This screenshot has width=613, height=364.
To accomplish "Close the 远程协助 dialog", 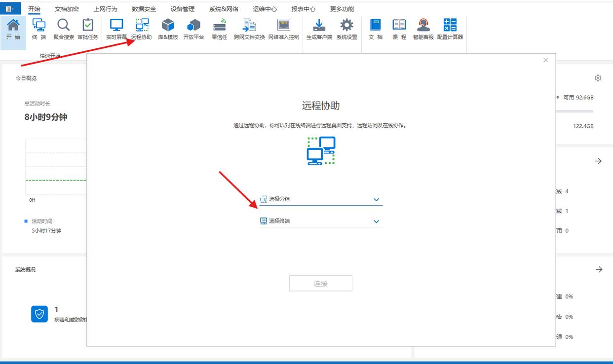I will pyautogui.click(x=545, y=60).
